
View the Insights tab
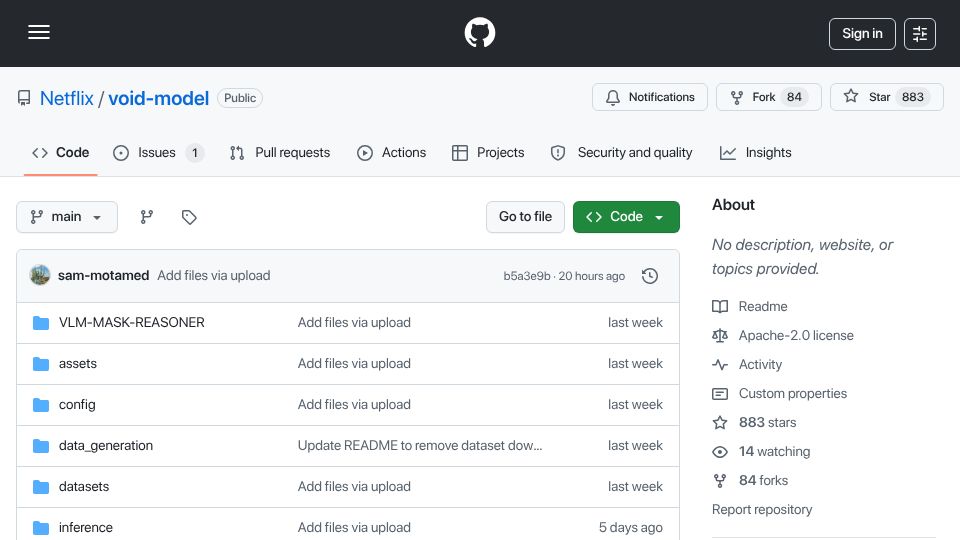(756, 152)
